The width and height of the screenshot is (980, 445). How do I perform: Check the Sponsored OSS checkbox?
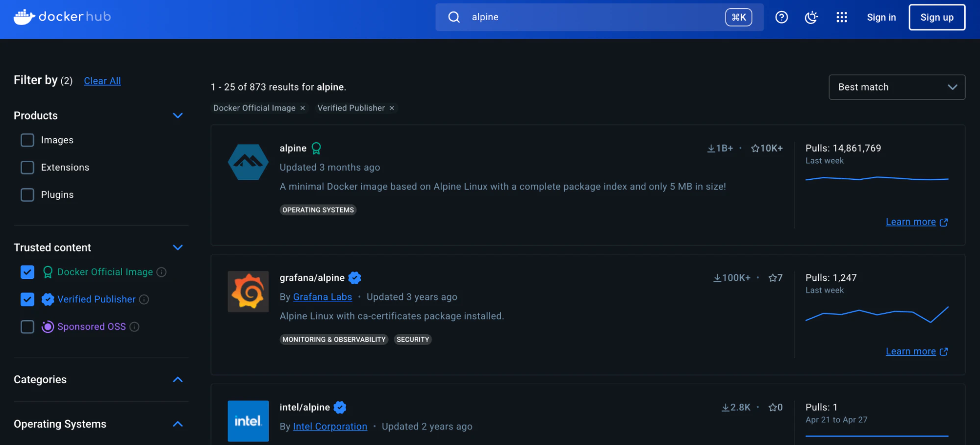pyautogui.click(x=27, y=327)
